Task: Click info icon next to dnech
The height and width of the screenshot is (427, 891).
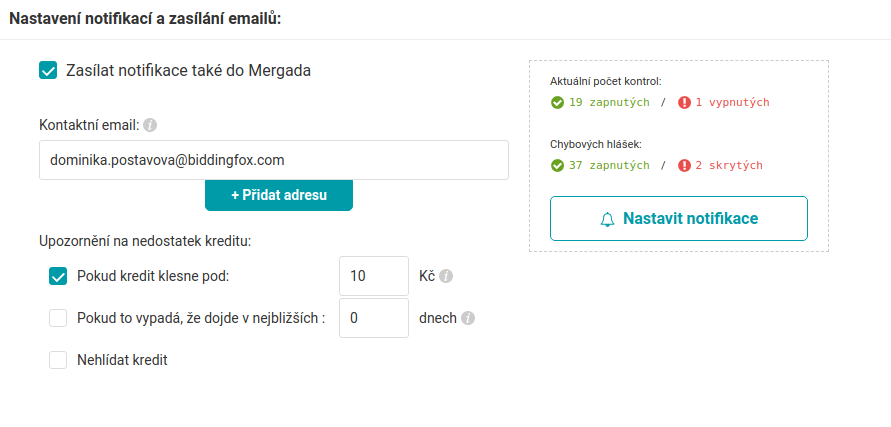Action: pyautogui.click(x=468, y=318)
